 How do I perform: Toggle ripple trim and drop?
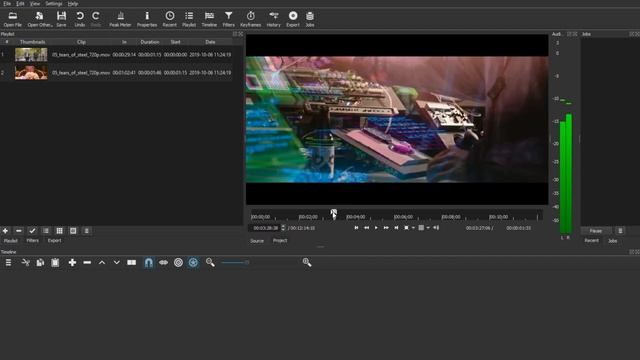pyautogui.click(x=178, y=262)
